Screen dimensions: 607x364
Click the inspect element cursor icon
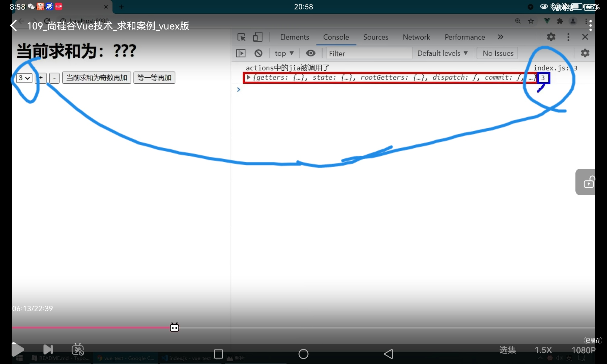pyautogui.click(x=241, y=37)
